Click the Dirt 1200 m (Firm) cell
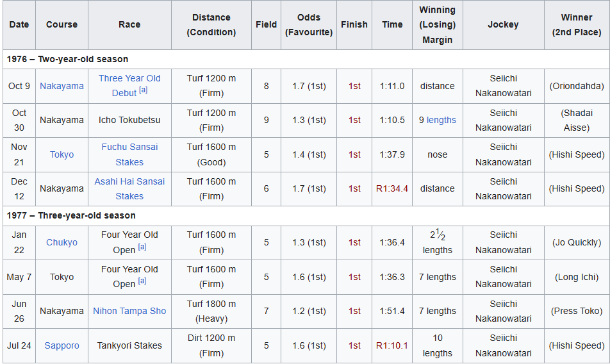610x364 pixels. click(211, 345)
